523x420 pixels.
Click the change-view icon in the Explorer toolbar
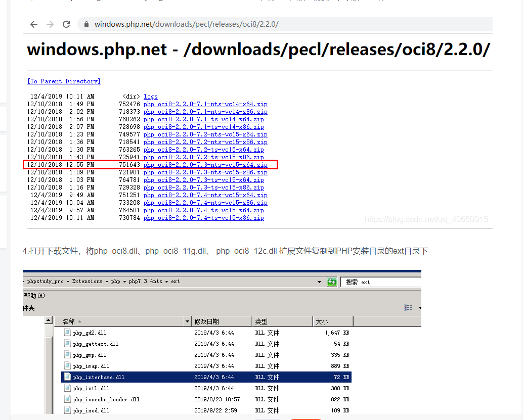click(408, 307)
